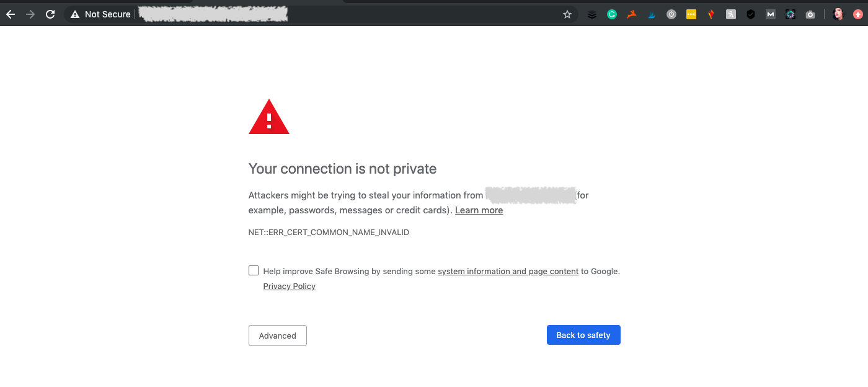Enable the Safe Browsing reporting checkbox
Image resolution: width=868 pixels, height=387 pixels.
coord(254,270)
